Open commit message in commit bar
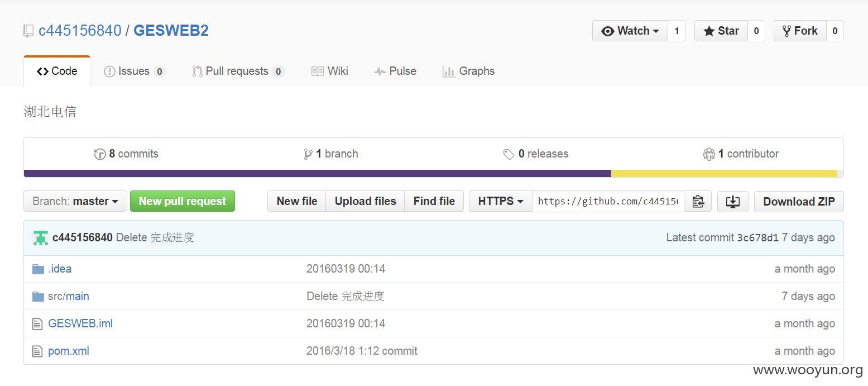Image resolution: width=868 pixels, height=386 pixels. click(x=155, y=238)
